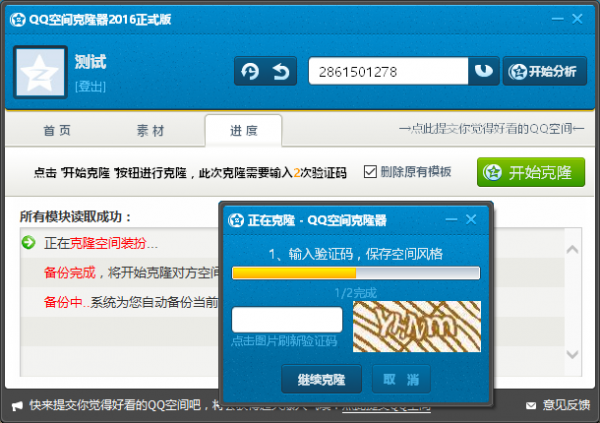
Task: Click the user avatar star thumbnail
Action: (x=40, y=72)
